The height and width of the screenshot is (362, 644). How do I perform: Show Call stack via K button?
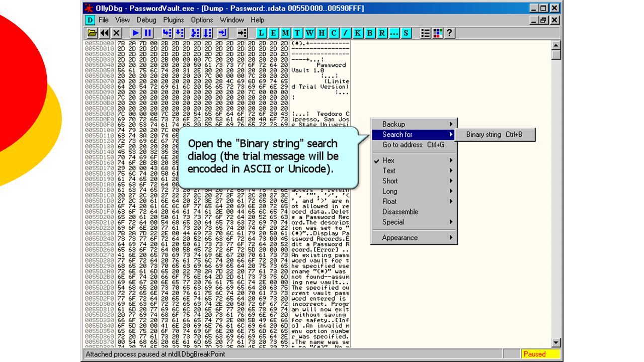(358, 33)
